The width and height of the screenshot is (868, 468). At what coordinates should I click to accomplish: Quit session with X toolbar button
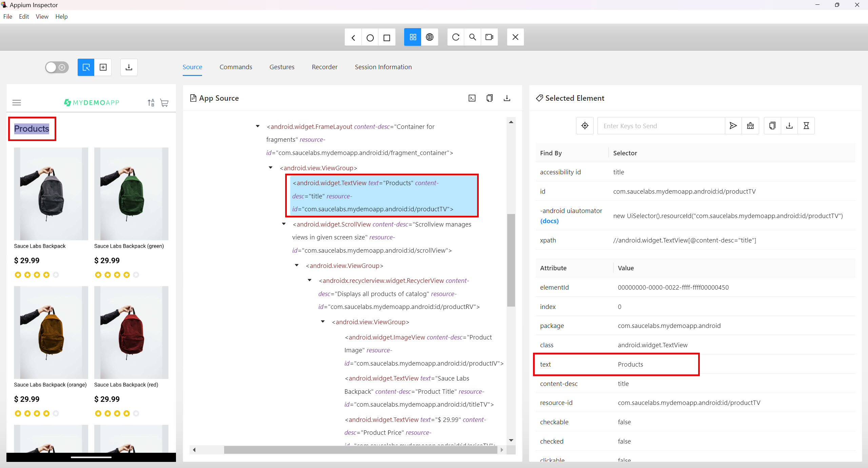tap(515, 37)
